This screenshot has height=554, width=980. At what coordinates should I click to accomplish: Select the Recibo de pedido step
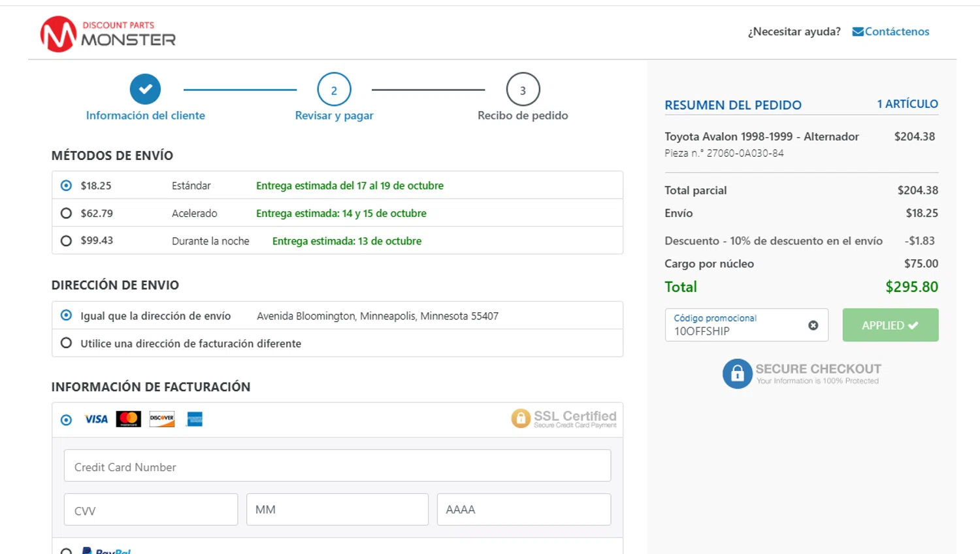coord(523,116)
